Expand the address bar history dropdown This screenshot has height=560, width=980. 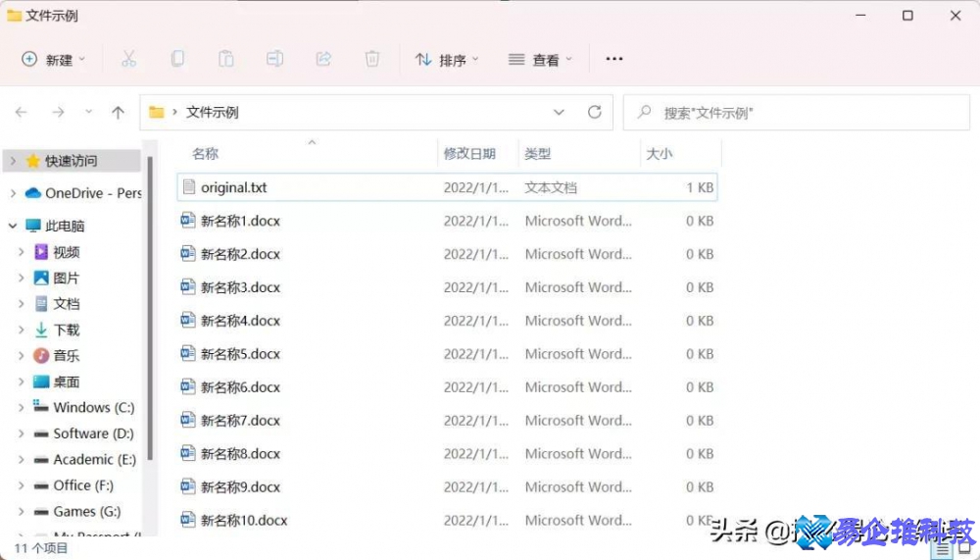coord(559,112)
